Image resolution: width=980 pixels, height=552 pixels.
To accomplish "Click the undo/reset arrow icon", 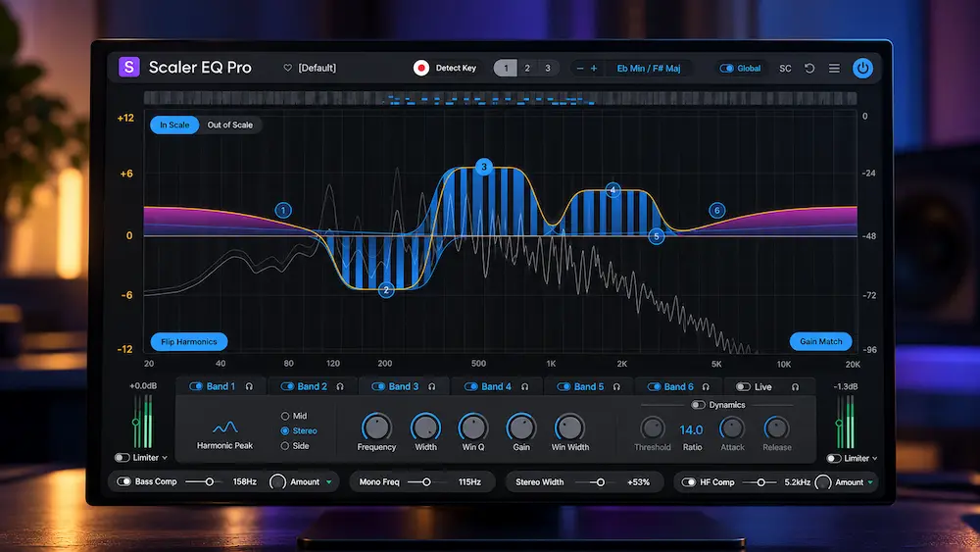I will point(809,68).
